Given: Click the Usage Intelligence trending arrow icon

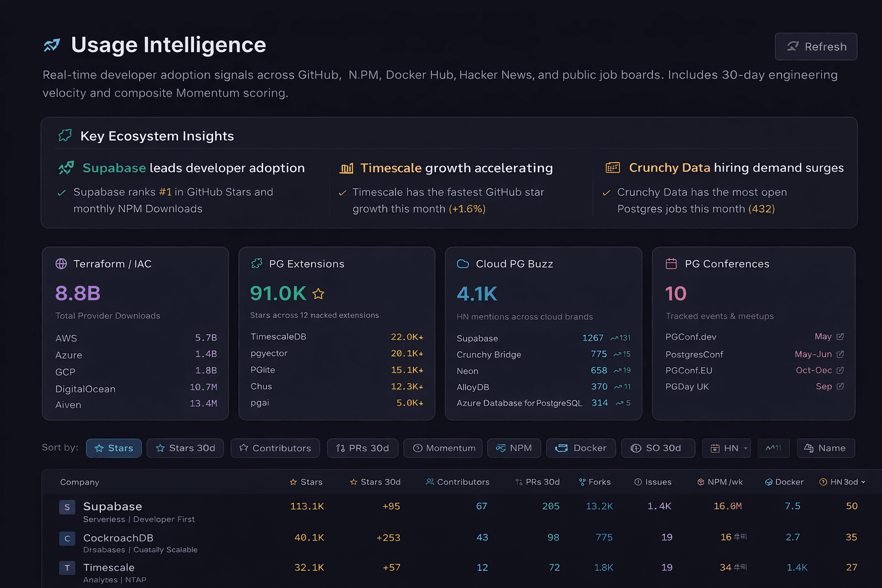Looking at the screenshot, I should tap(52, 44).
